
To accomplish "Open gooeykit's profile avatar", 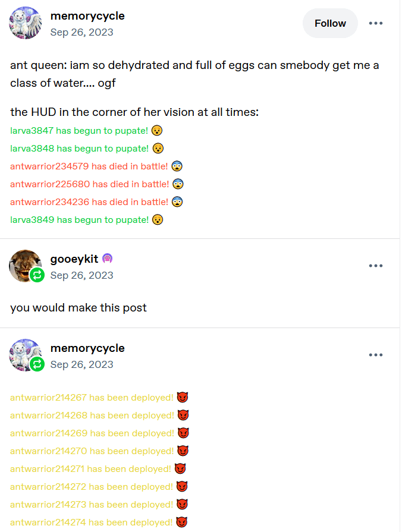I will [x=24, y=265].
